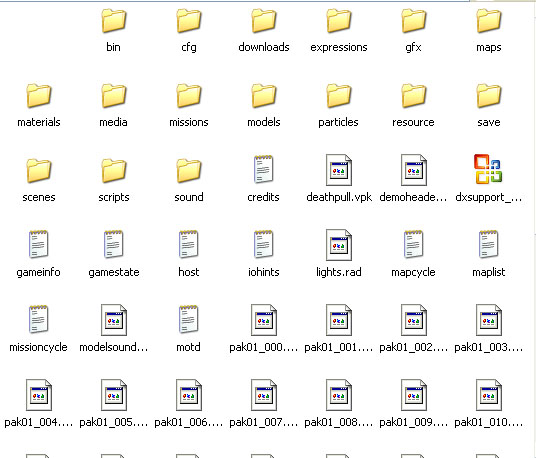This screenshot has width=536, height=458.
Task: Select the materials folder icon
Action: (39, 96)
